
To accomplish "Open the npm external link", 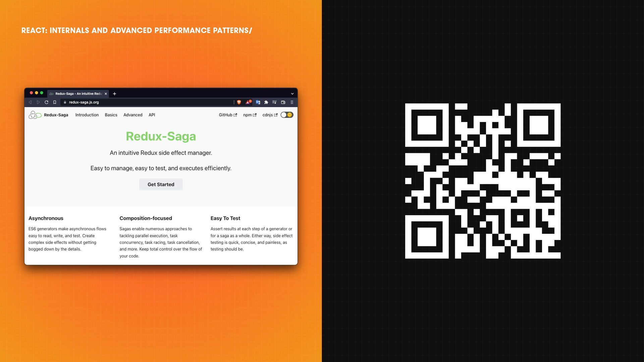I will click(x=250, y=115).
